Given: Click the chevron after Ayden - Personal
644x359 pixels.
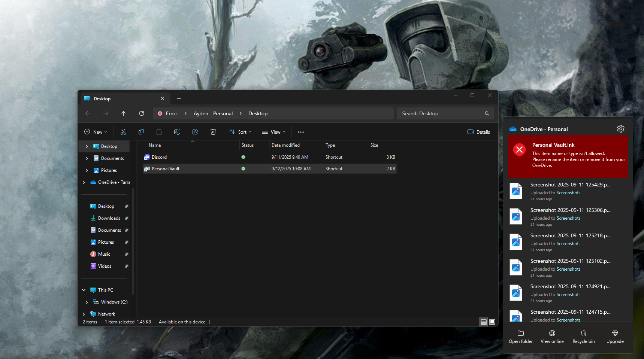Looking at the screenshot, I should tap(241, 113).
